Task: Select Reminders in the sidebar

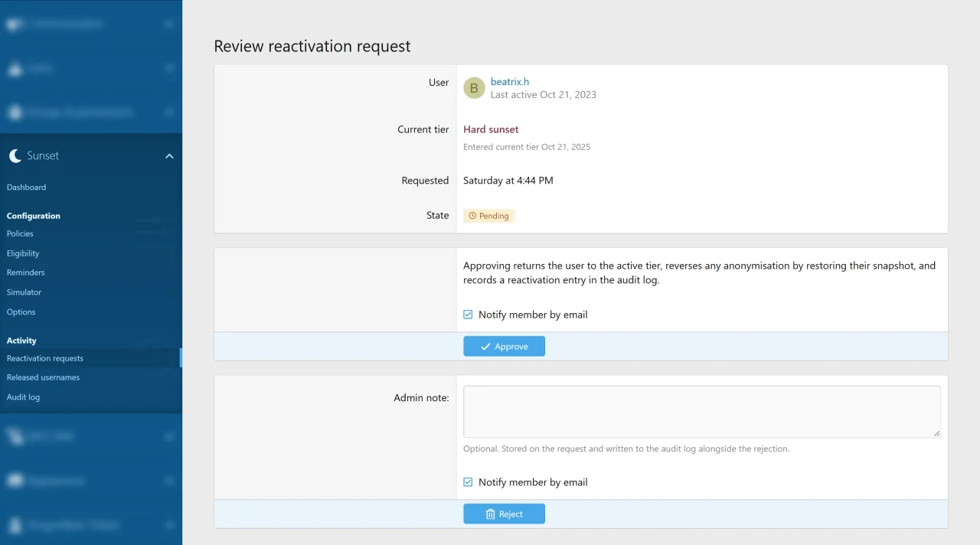Action: coord(26,272)
